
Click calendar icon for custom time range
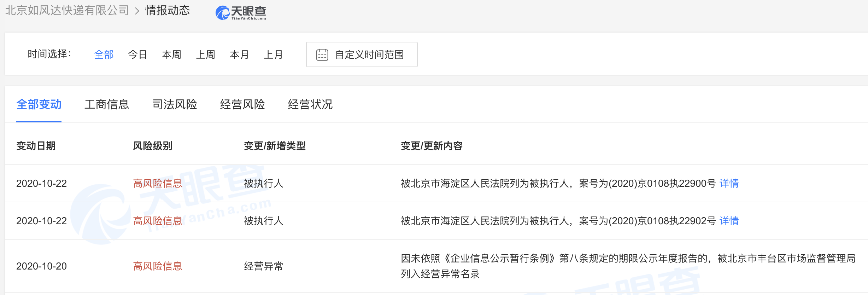(322, 55)
